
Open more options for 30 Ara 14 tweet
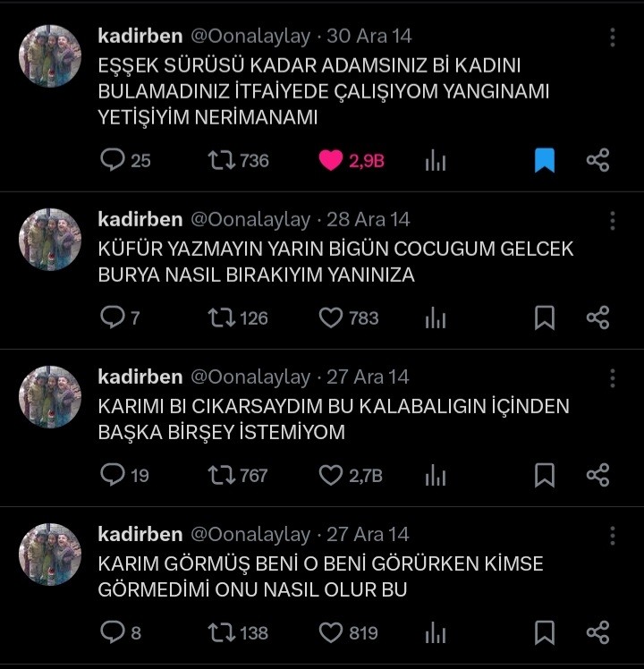[x=613, y=38]
